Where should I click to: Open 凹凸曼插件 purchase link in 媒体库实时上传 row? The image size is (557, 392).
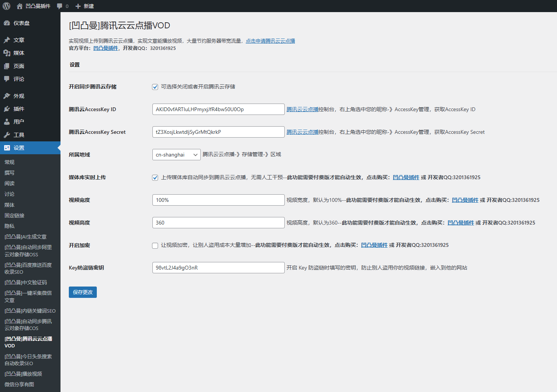(406, 177)
